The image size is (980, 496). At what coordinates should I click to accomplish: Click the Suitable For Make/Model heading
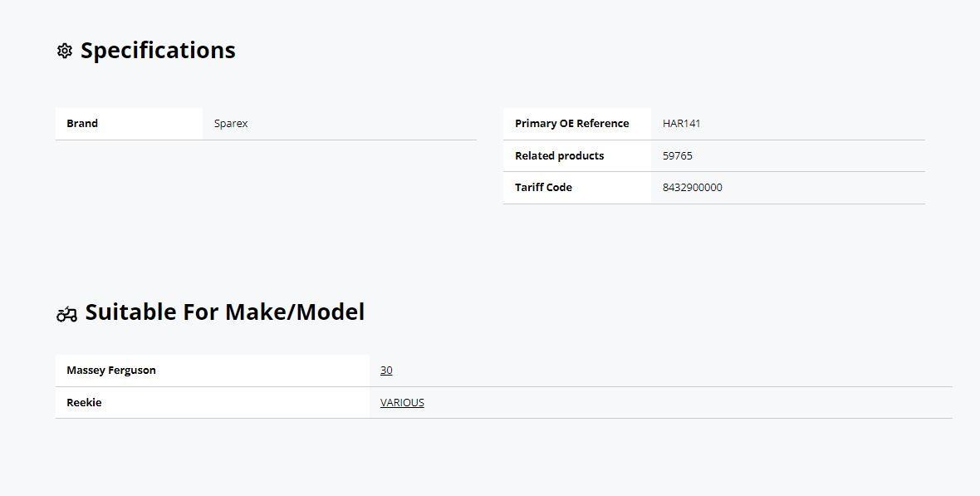point(225,312)
